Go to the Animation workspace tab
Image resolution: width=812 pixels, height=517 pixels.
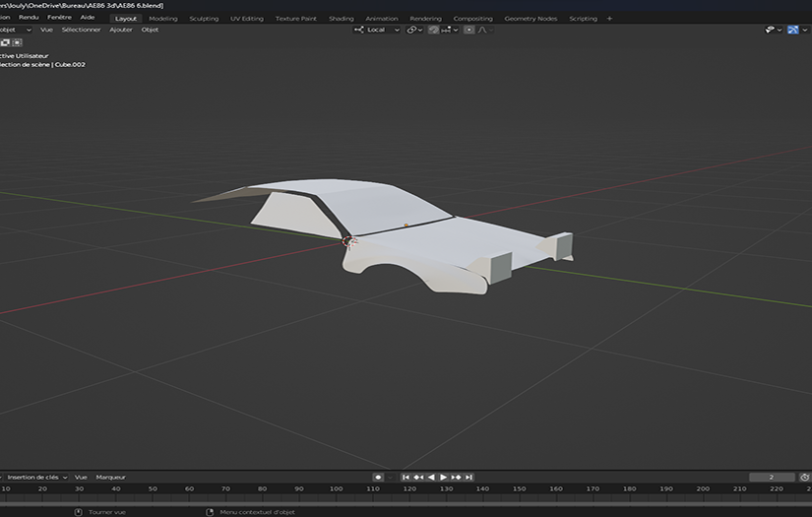[382, 18]
